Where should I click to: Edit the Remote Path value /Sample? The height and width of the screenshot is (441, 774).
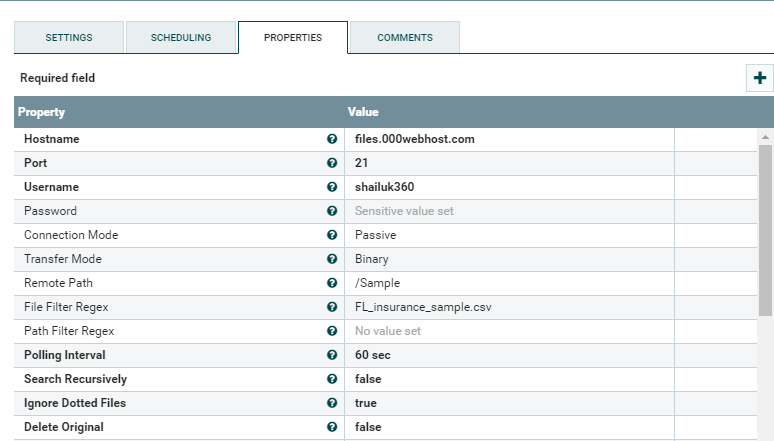[377, 283]
